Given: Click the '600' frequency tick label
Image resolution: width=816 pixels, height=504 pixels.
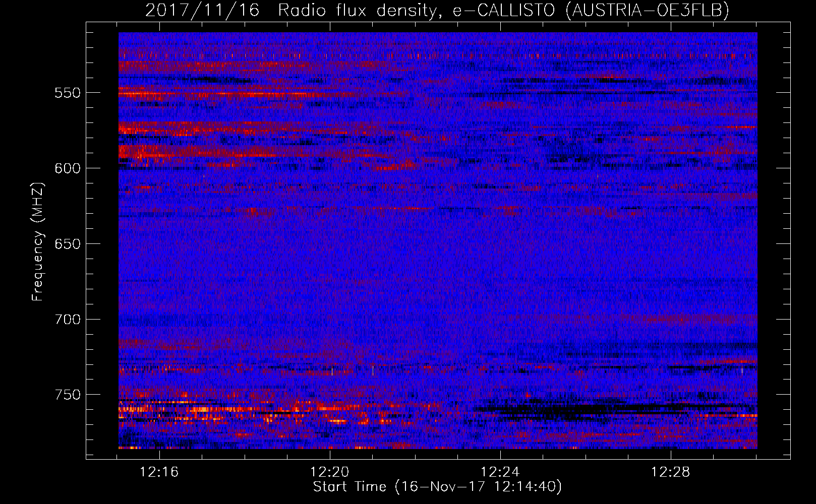Looking at the screenshot, I should click(x=68, y=168).
